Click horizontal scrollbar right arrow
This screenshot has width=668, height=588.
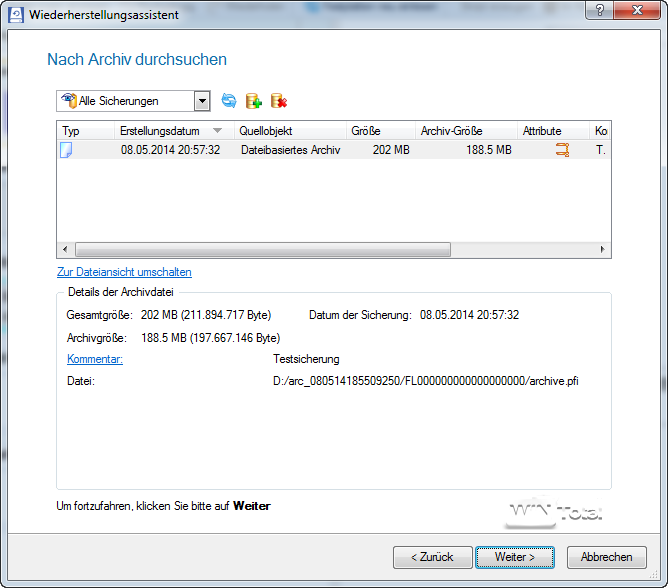point(602,249)
